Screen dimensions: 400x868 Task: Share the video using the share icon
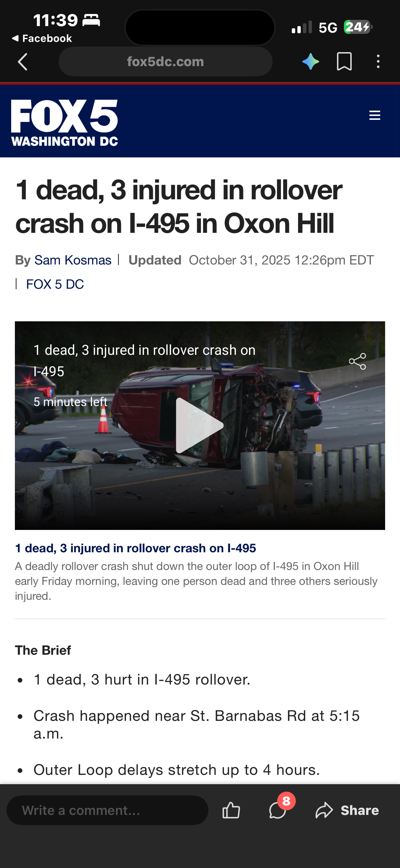coord(357,362)
